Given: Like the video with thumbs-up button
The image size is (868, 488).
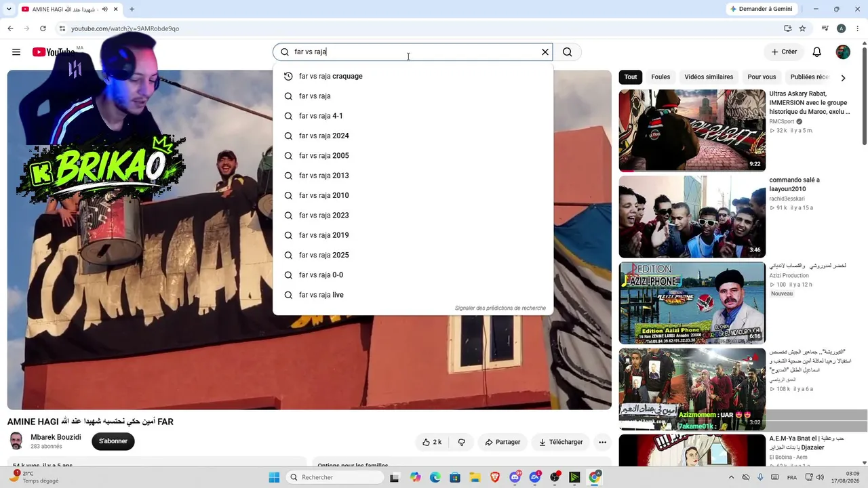Looking at the screenshot, I should [433, 442].
